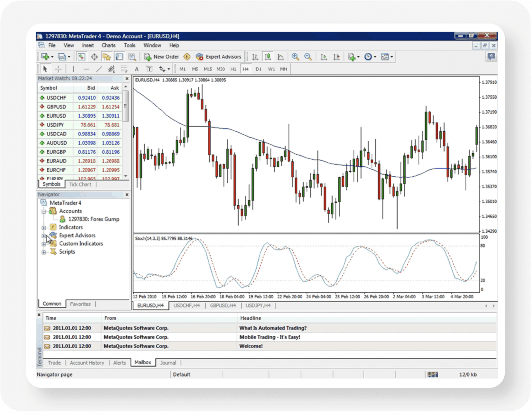Switch chart to Bar Chart type
532x415 pixels.
pos(255,57)
